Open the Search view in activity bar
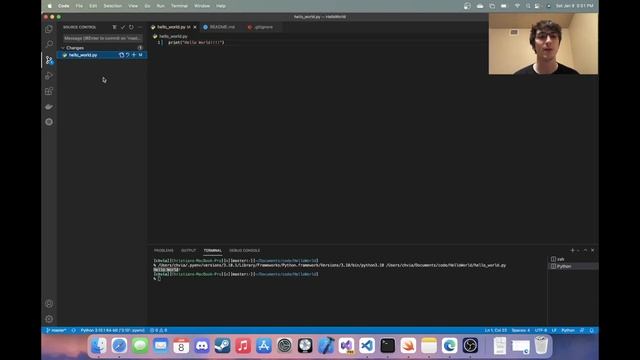640x360 pixels. [x=49, y=44]
